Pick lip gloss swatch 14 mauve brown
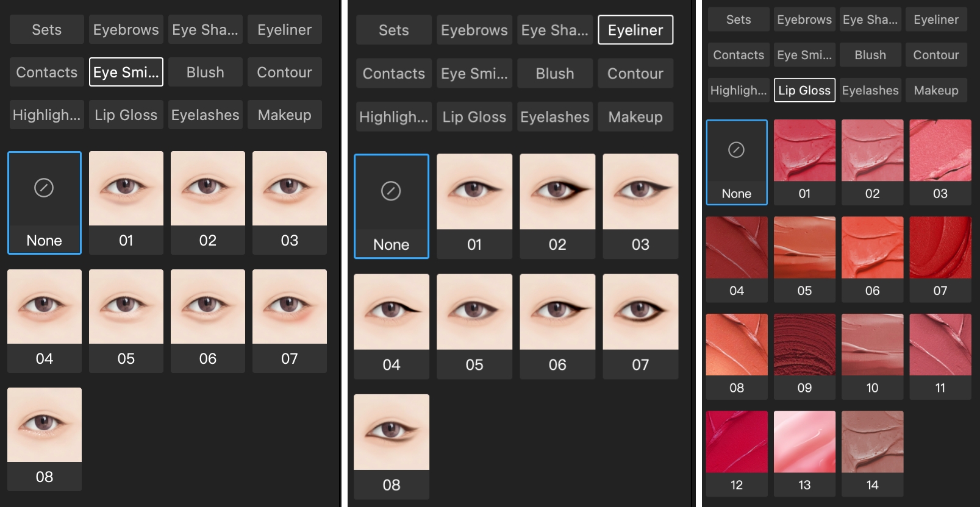 (x=872, y=453)
